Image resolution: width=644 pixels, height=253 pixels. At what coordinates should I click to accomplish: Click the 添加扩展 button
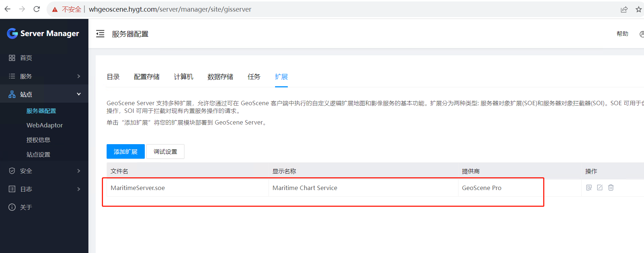(126, 151)
